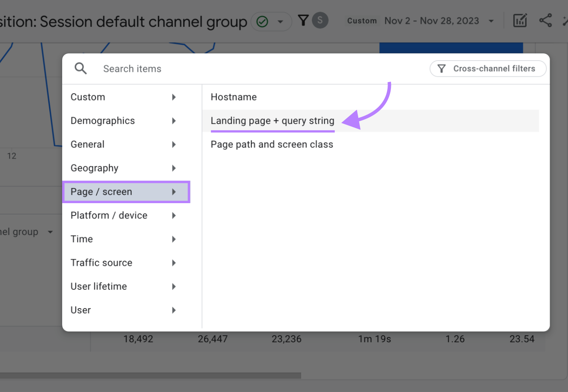The height and width of the screenshot is (392, 568).
Task: Choose Landing page + query string
Action: (272, 121)
